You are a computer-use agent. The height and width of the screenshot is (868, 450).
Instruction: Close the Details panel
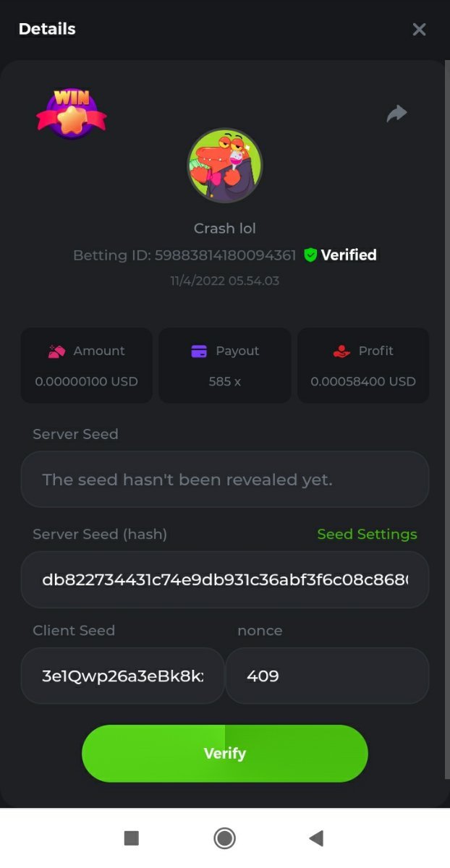419,30
